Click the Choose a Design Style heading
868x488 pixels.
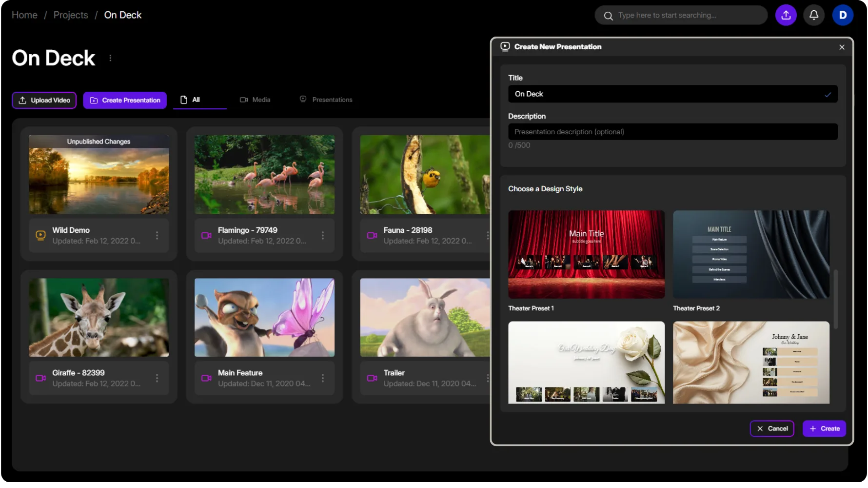point(545,189)
